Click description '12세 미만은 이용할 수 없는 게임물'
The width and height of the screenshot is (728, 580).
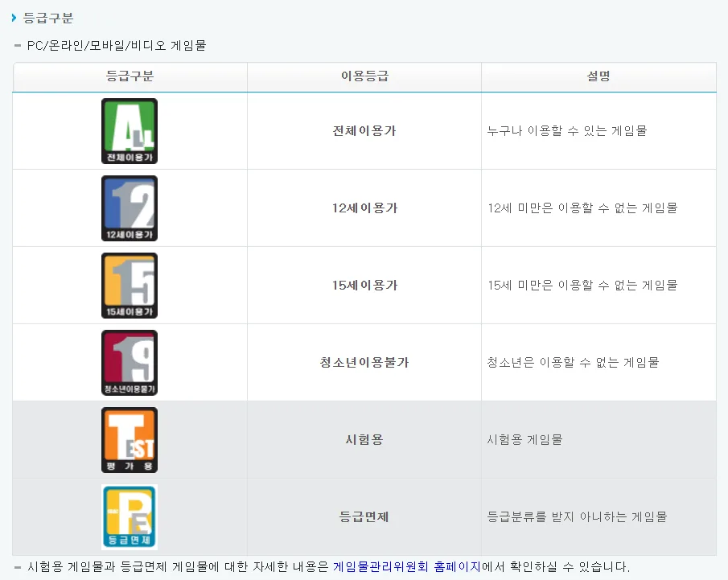(x=582, y=208)
